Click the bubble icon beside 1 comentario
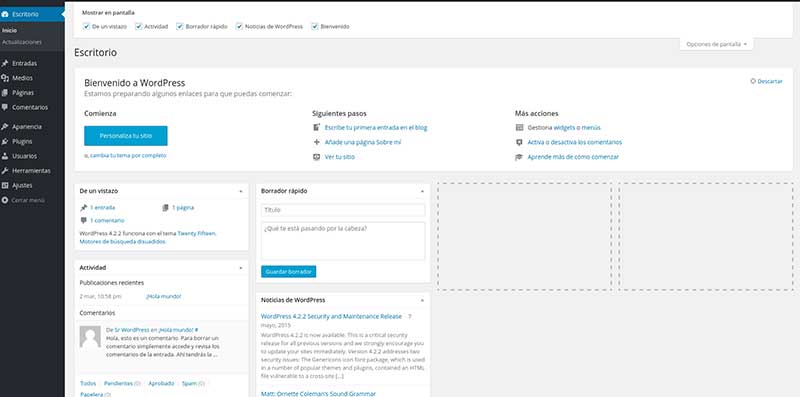Image resolution: width=800 pixels, height=397 pixels. [x=84, y=220]
